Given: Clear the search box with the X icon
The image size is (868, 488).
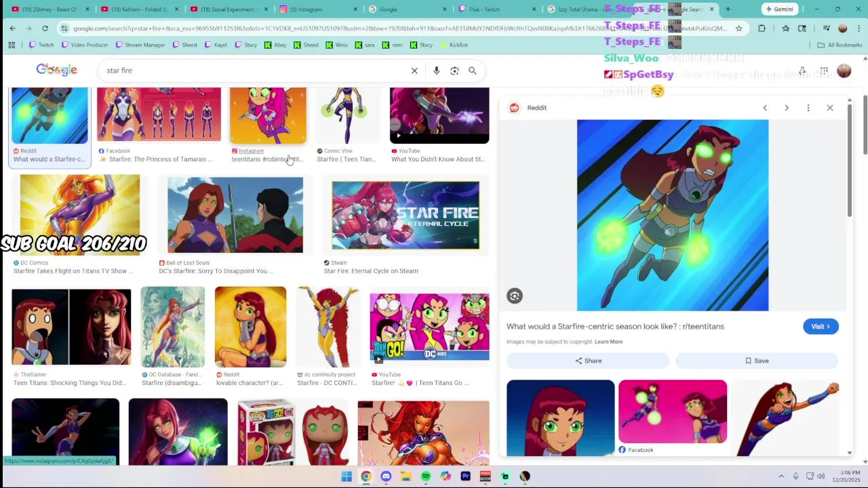Looking at the screenshot, I should (414, 70).
